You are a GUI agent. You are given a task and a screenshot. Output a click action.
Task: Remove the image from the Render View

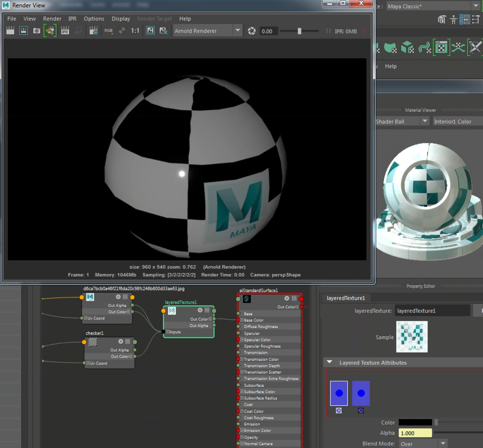(x=163, y=31)
